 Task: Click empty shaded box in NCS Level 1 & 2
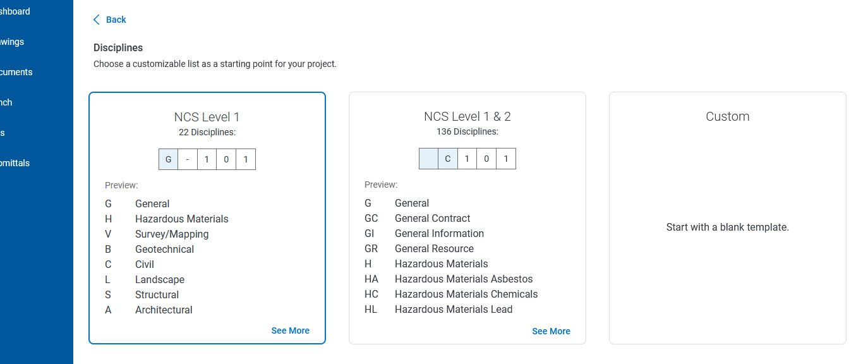429,159
